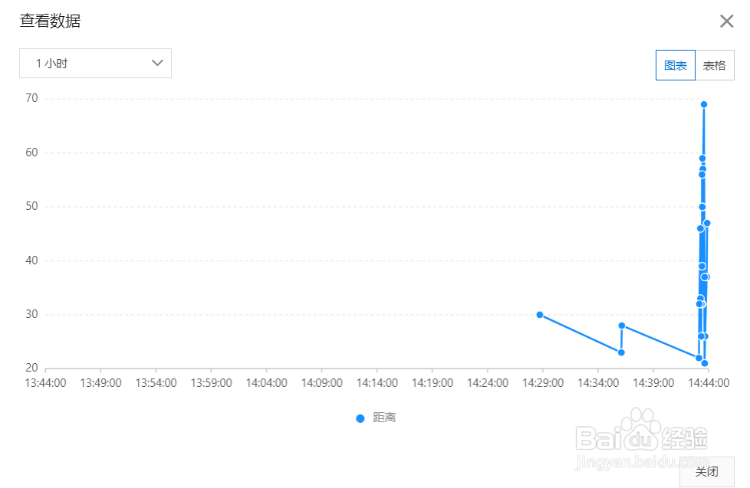Click the 14:44:00 x-axis time label
The height and width of the screenshot is (488, 750).
pyautogui.click(x=707, y=382)
